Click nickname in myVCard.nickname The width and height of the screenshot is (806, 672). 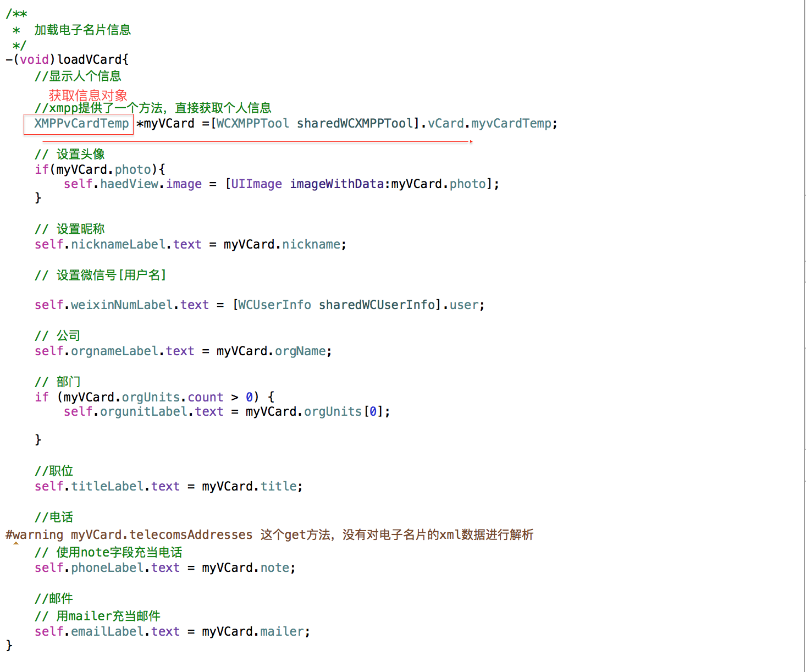pos(311,244)
